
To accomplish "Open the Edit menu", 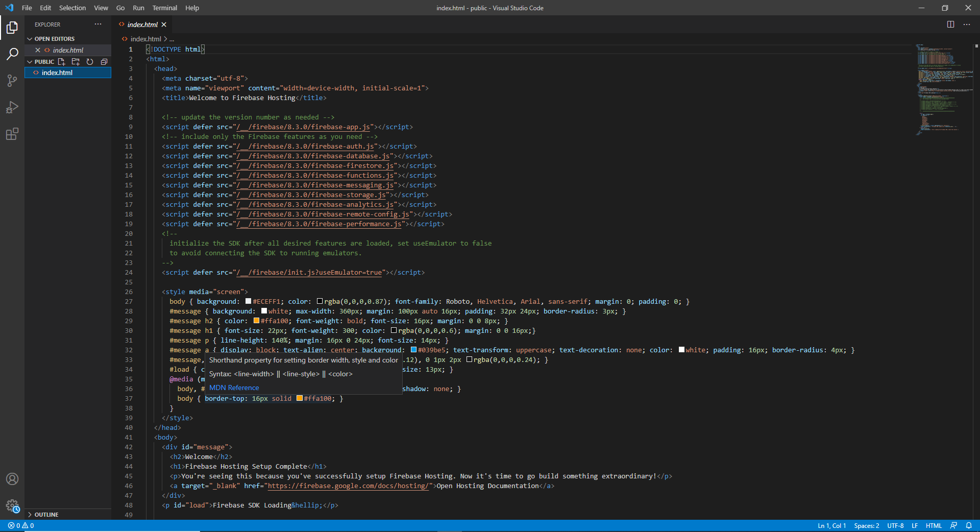I will 45,8.
